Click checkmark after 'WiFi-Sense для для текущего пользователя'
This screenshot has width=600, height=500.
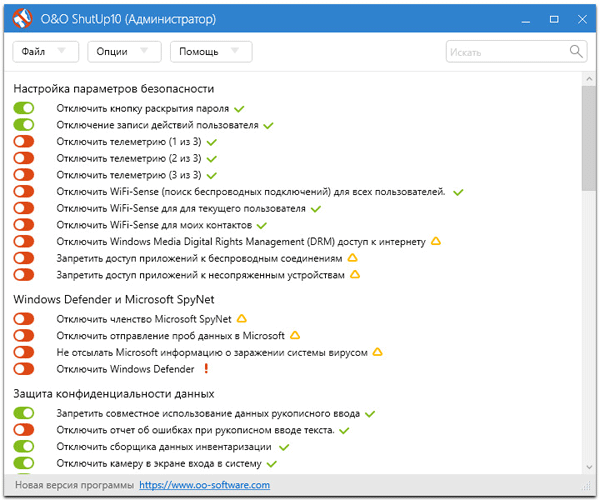click(316, 209)
